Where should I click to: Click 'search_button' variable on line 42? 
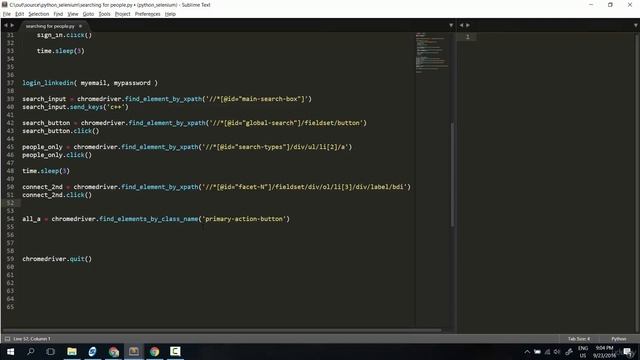click(x=46, y=123)
